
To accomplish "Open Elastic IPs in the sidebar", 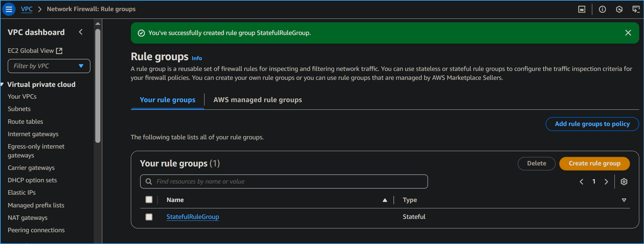I will point(22,192).
